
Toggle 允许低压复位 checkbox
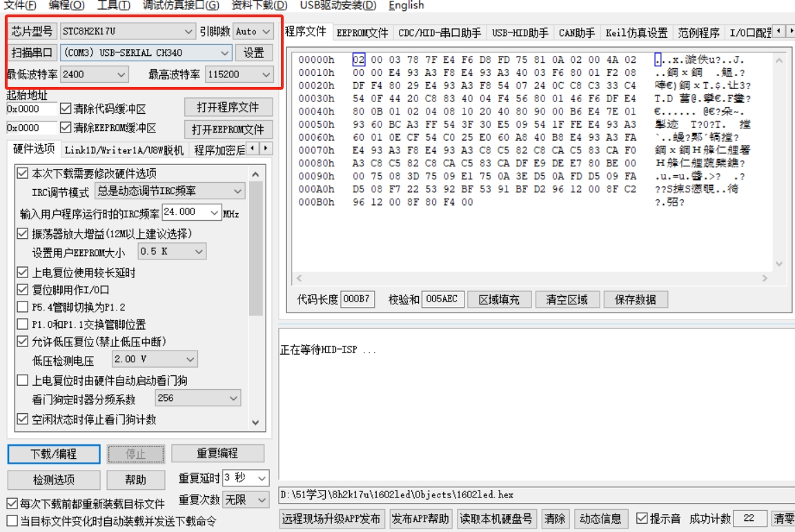[x=22, y=342]
